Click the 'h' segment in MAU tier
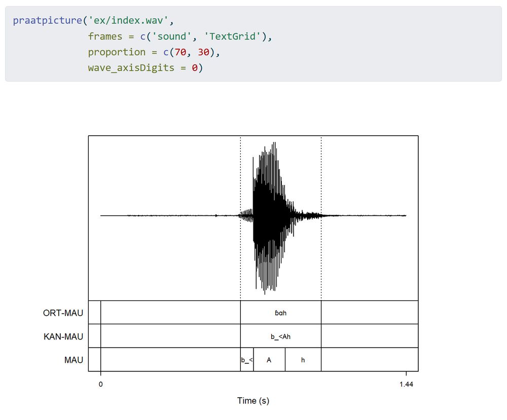This screenshot has width=507, height=420. (303, 360)
